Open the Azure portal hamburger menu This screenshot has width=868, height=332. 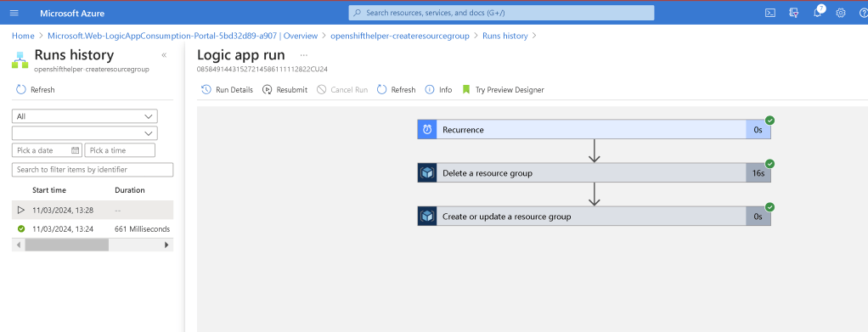coord(14,13)
